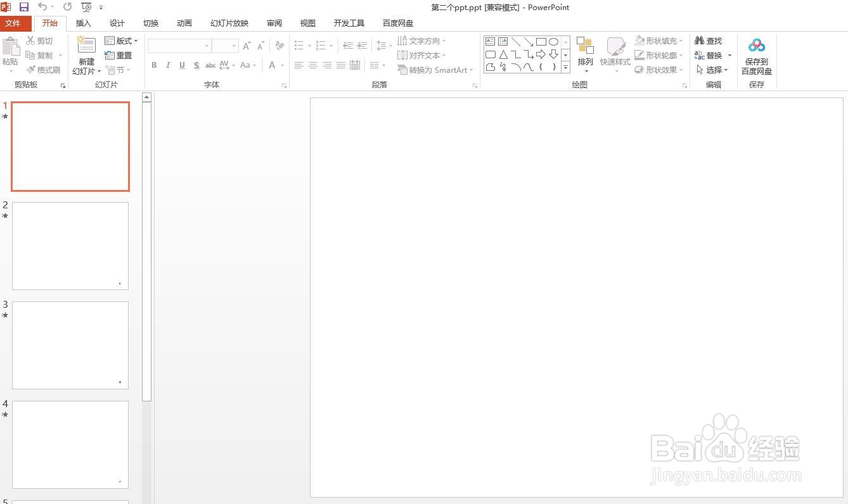Toggle Underline formatting
The image size is (848, 504).
pos(182,65)
